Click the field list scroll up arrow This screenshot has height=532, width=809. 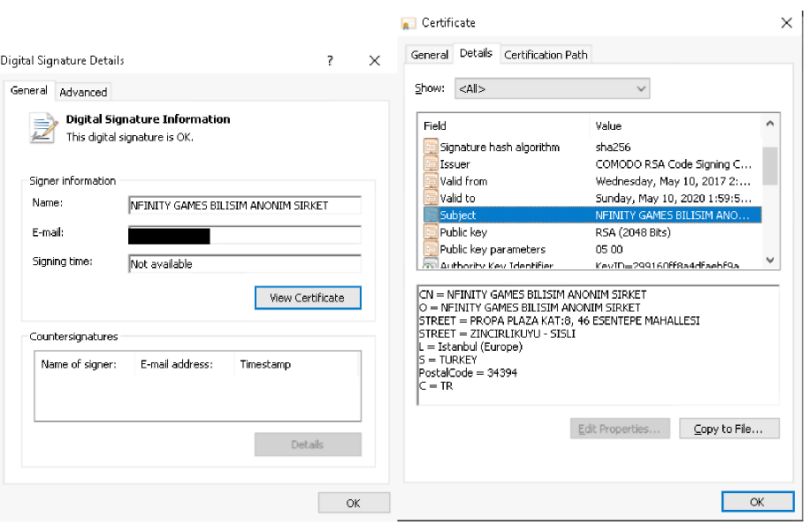[x=770, y=124]
